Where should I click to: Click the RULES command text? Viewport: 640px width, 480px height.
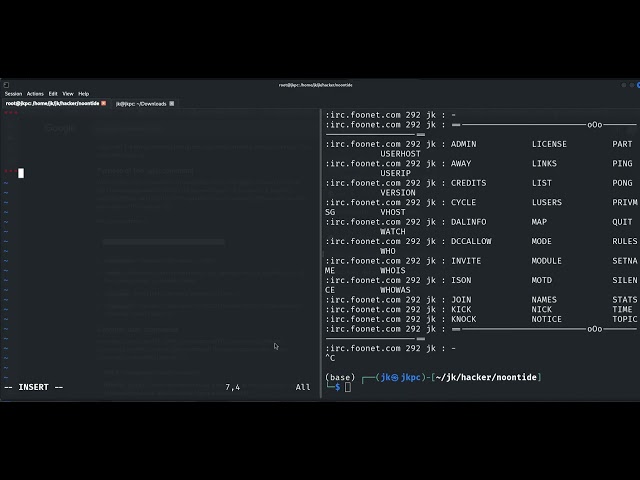pos(624,241)
